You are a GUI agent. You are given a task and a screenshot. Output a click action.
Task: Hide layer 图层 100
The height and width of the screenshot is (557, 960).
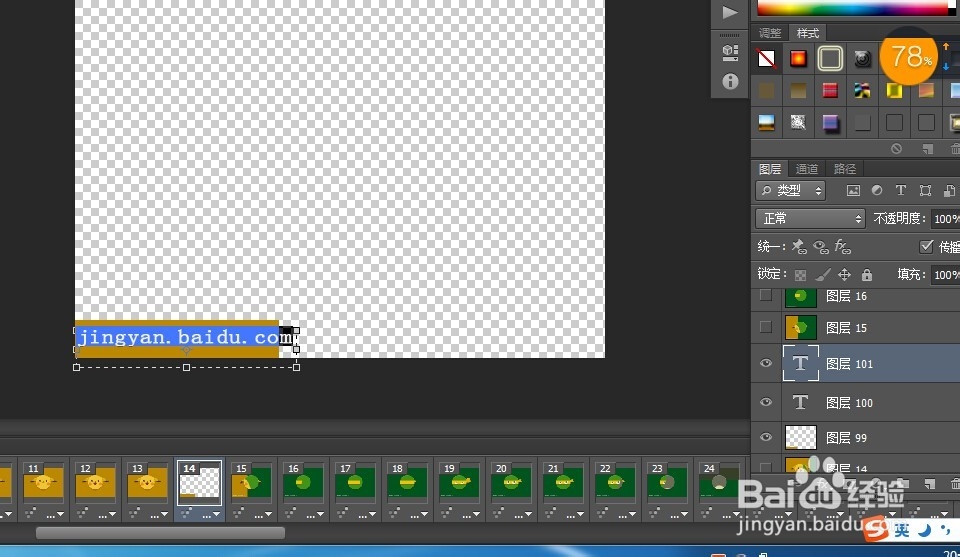pos(765,402)
